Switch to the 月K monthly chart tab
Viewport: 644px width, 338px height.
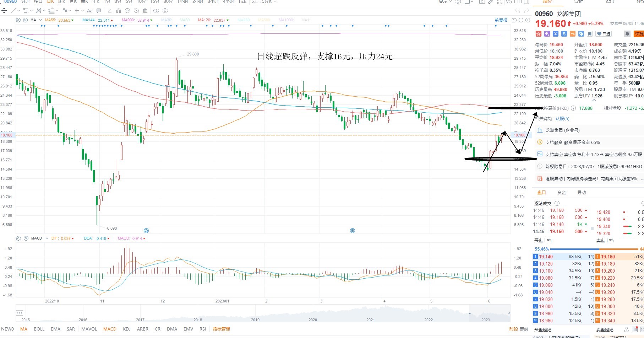pos(73,2)
